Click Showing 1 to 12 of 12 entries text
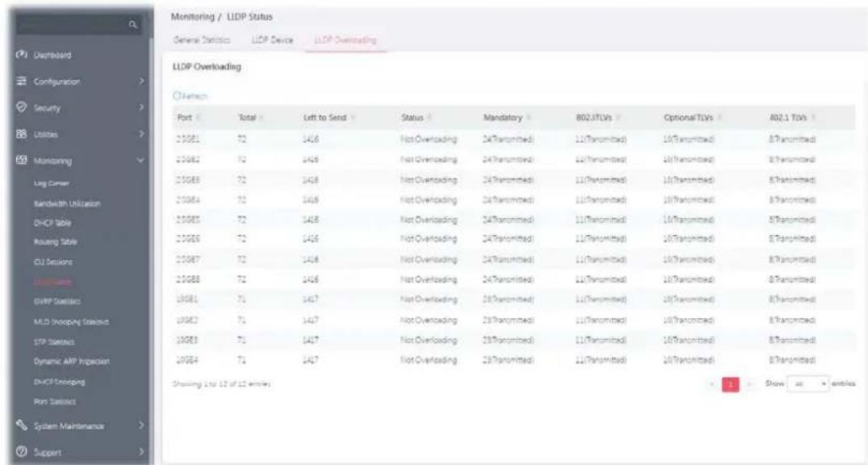The width and height of the screenshot is (868, 465). coord(221,384)
